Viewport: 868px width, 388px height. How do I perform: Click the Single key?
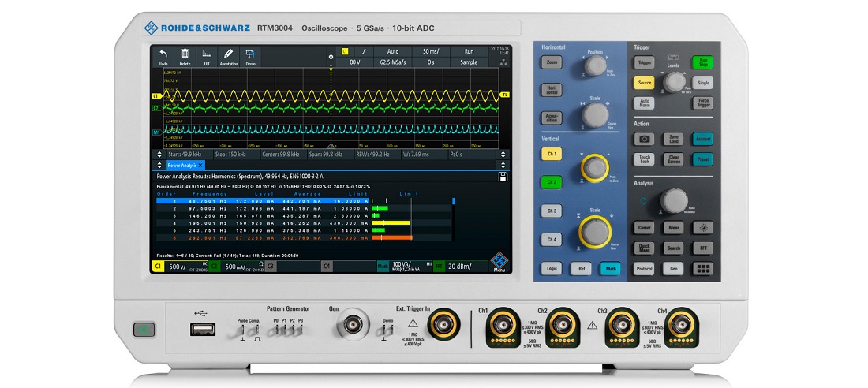coord(702,83)
